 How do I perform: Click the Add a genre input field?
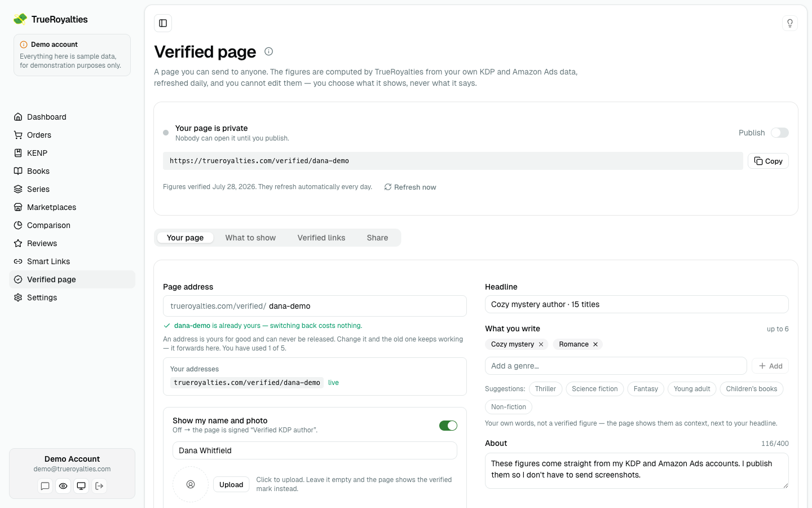[x=616, y=366]
